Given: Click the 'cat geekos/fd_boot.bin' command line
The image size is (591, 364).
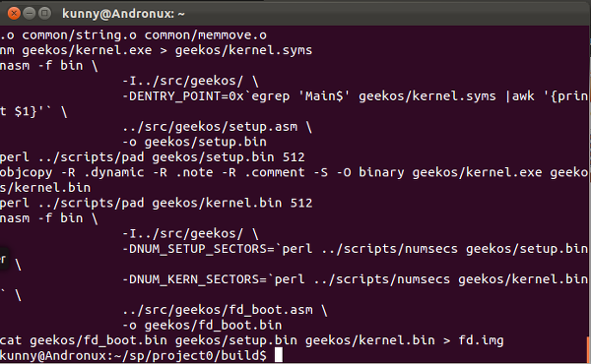Looking at the screenshot, I should (251, 340).
